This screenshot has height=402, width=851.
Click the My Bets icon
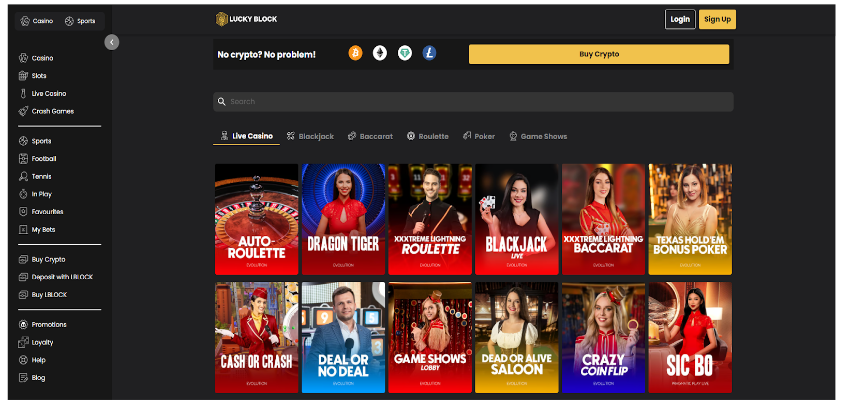click(x=23, y=229)
